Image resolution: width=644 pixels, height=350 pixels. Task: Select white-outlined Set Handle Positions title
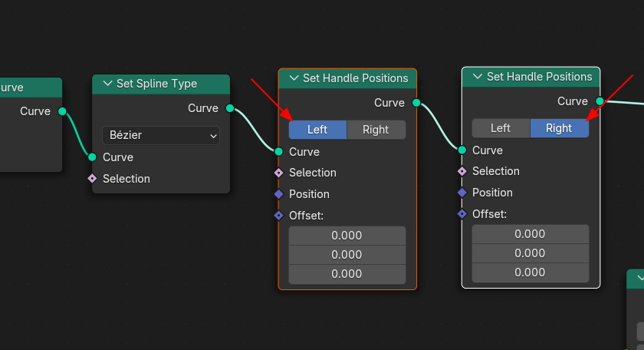coord(539,77)
